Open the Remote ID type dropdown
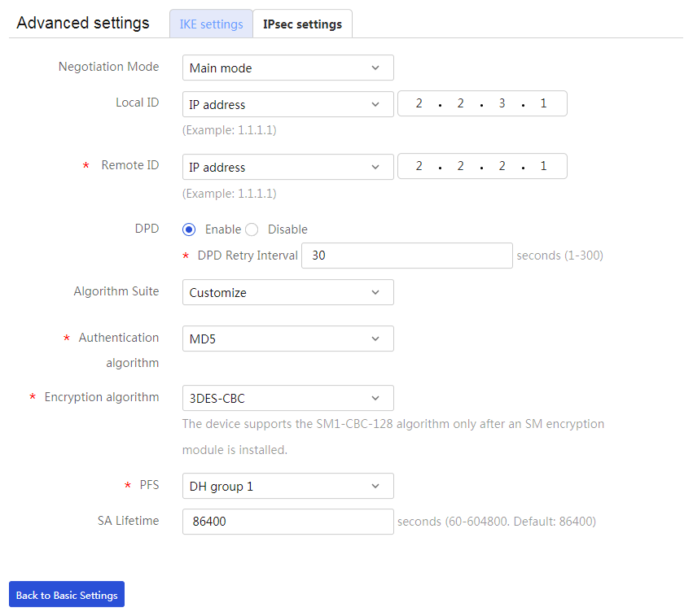The height and width of the screenshot is (616, 693). [x=287, y=167]
